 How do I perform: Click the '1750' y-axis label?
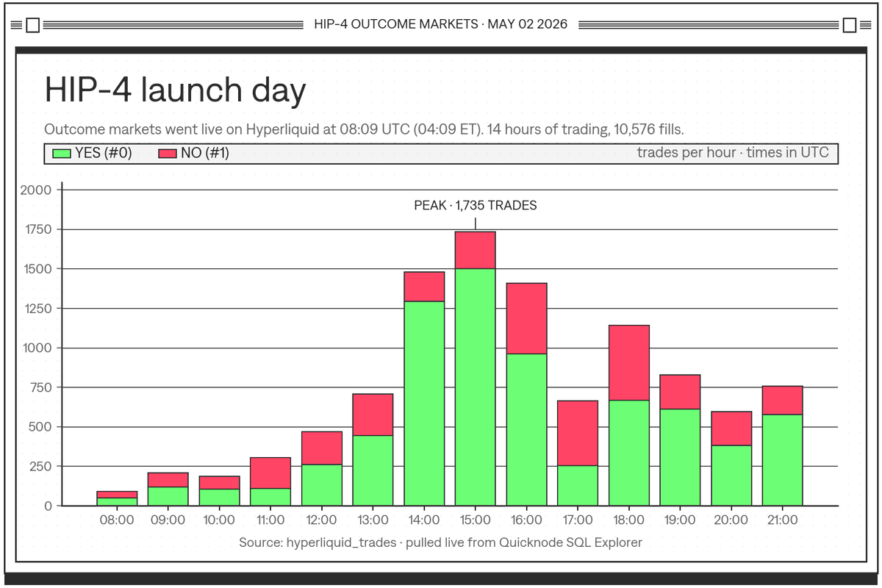(x=38, y=229)
